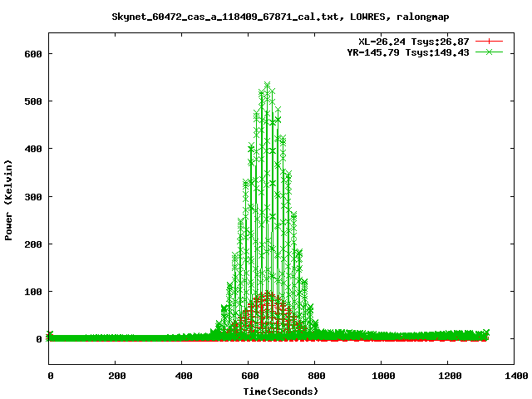The image size is (532, 399).
Task: Select the YR-145.79 Tsys:149.43 legend label
Action: point(408,52)
